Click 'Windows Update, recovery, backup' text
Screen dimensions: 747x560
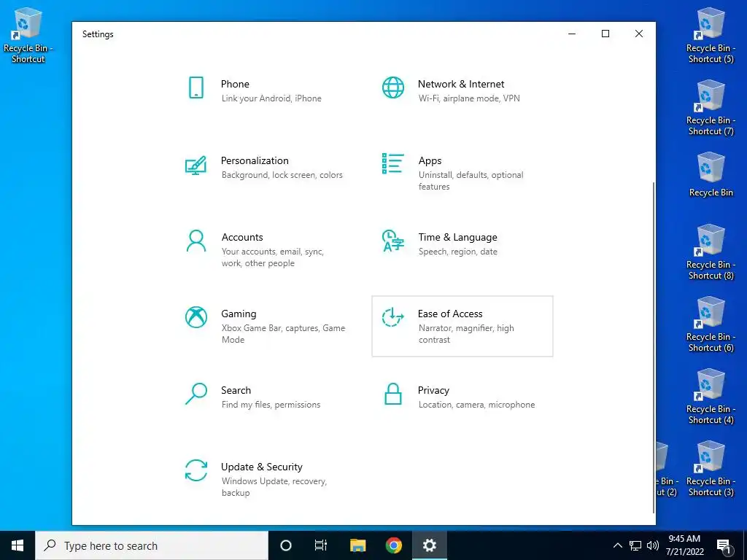coord(274,487)
